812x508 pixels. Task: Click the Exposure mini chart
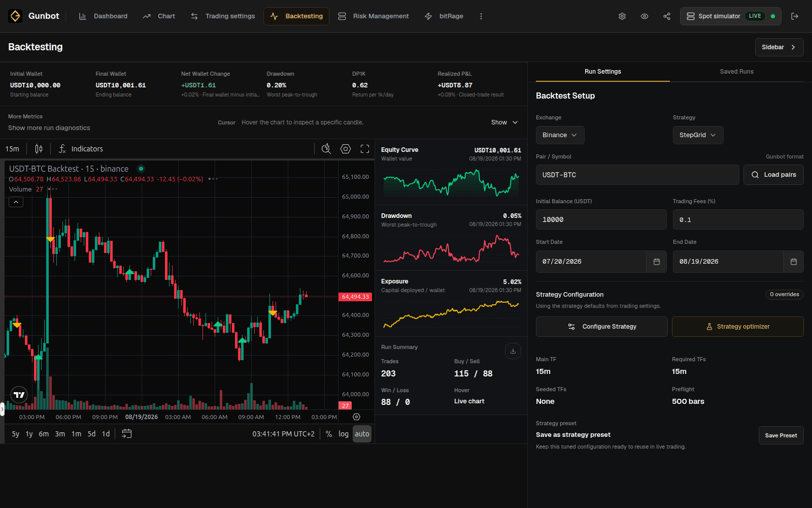click(451, 314)
